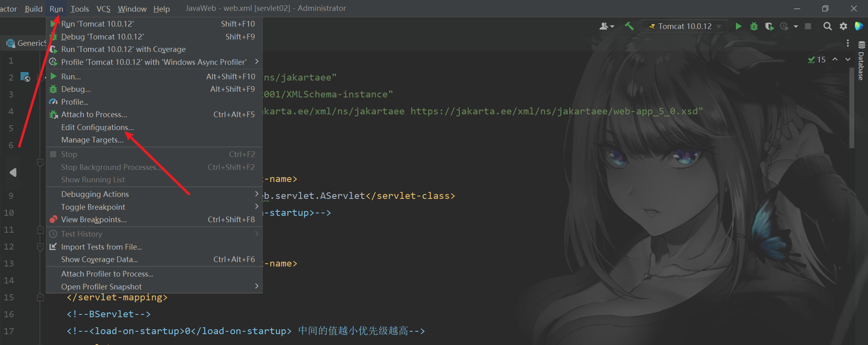868x345 pixels.
Task: Open IDE settings gear icon
Action: 843,27
